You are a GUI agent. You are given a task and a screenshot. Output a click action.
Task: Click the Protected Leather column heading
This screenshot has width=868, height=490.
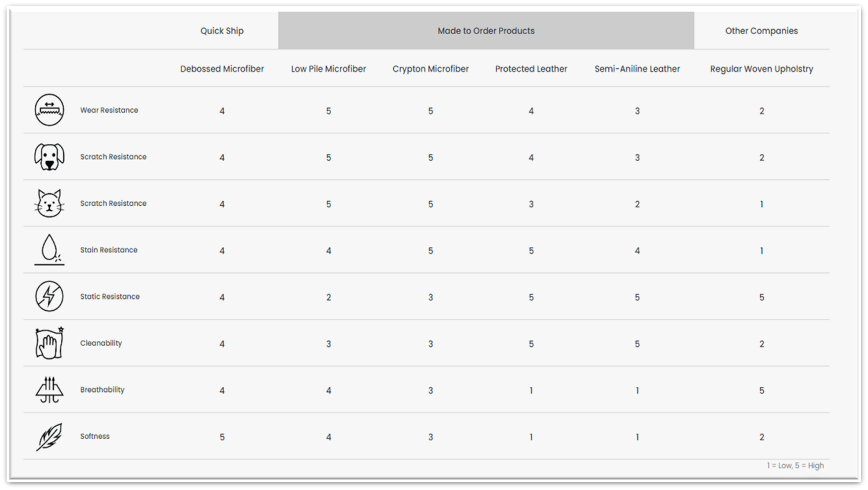click(x=531, y=69)
